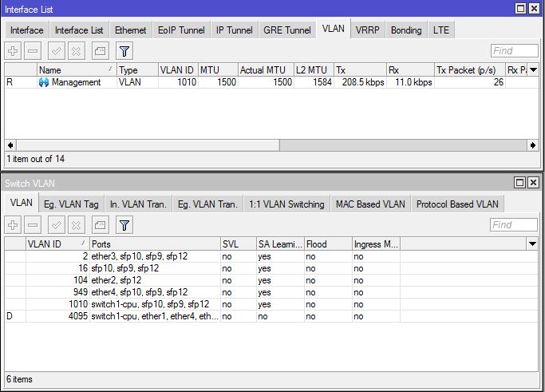Sort by Tx Packet (p/s) column header

[x=470, y=70]
